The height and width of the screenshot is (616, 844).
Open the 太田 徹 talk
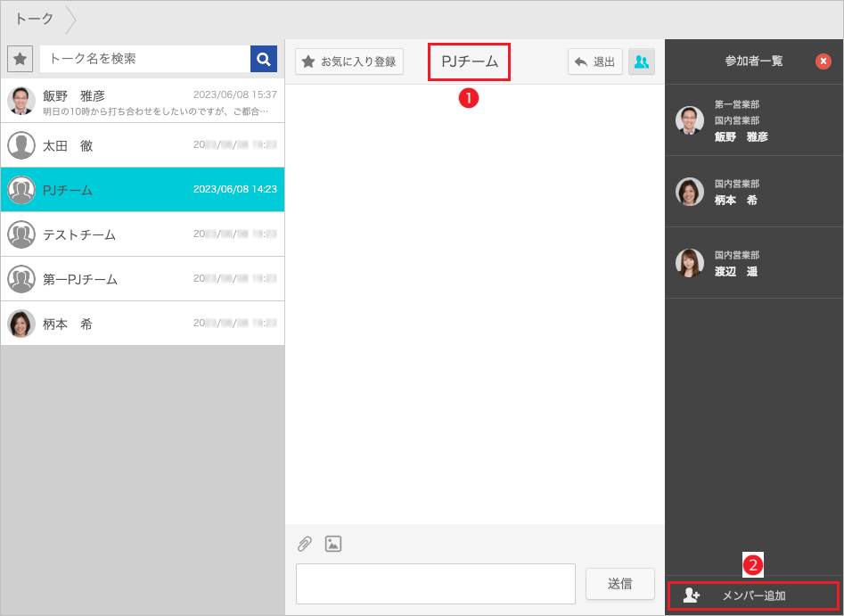click(143, 145)
